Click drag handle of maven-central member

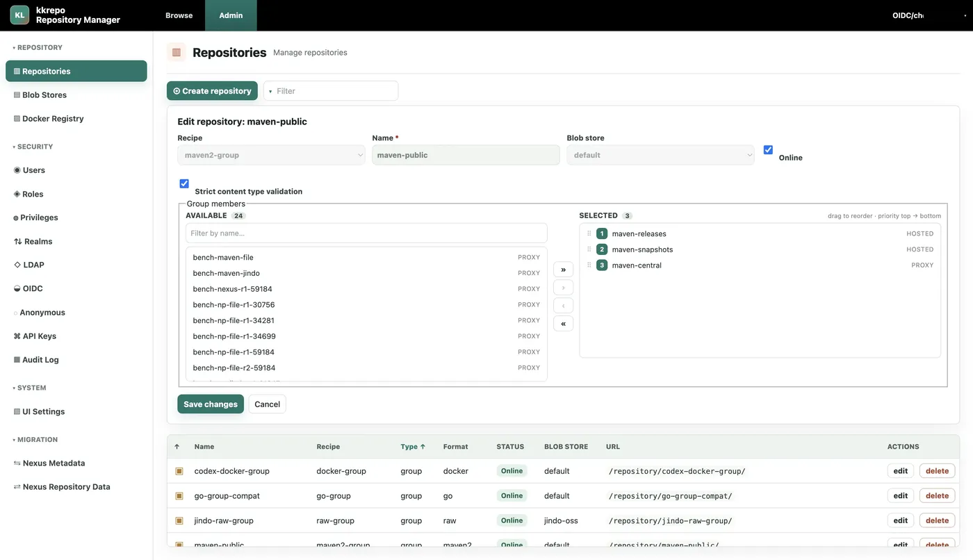(x=589, y=265)
